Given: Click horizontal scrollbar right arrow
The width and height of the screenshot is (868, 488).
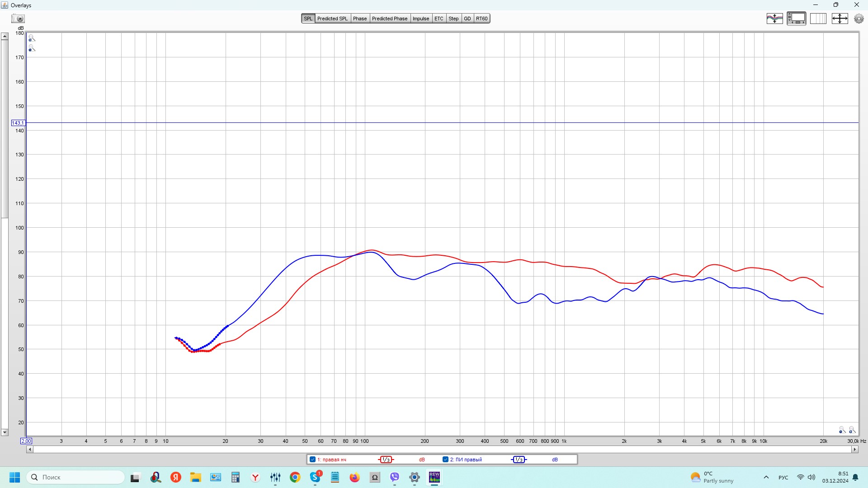Looking at the screenshot, I should (x=854, y=450).
